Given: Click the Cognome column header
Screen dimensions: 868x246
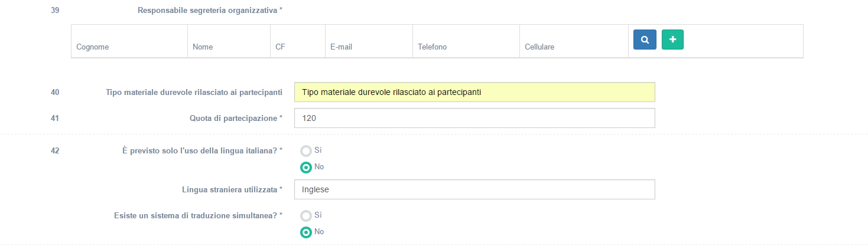Looking at the screenshot, I should pyautogui.click(x=93, y=47).
